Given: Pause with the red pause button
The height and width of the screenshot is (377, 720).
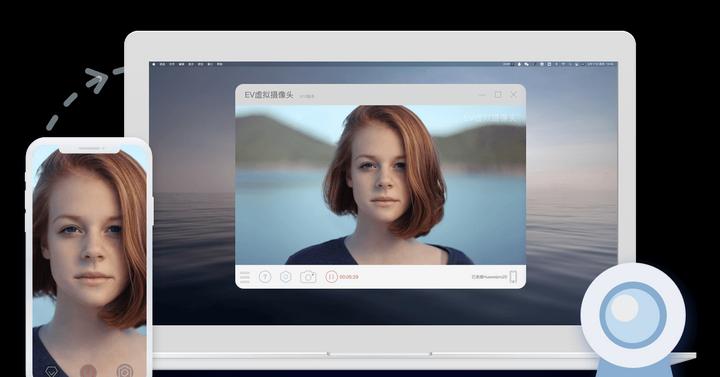Looking at the screenshot, I should 331,277.
